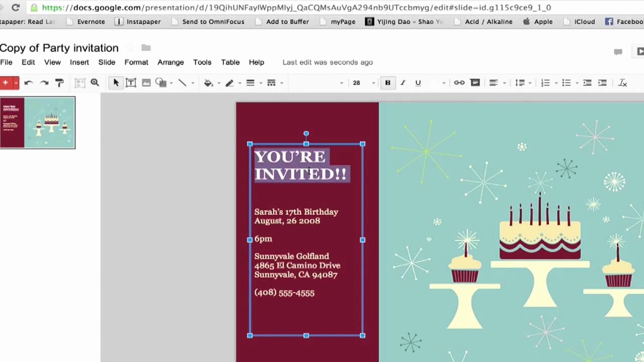
Task: Clear formatting on selected text
Action: 622,82
